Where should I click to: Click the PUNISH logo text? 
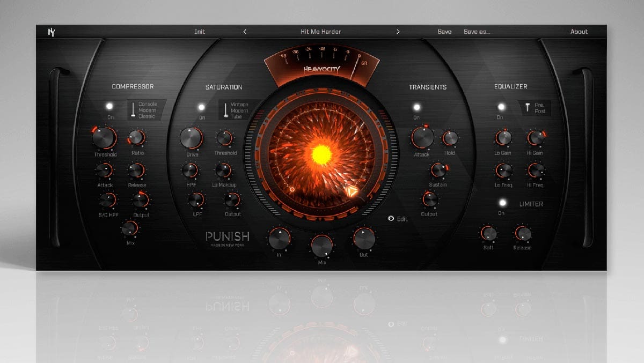(228, 236)
